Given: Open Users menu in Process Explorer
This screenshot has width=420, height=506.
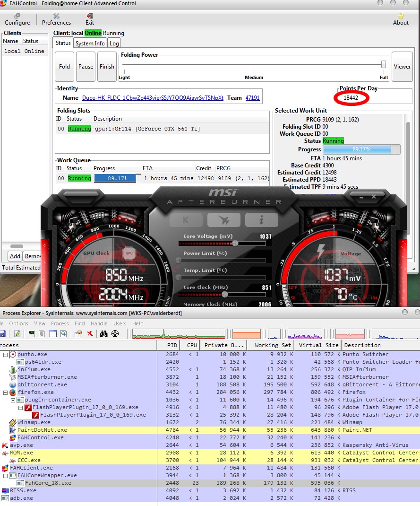Looking at the screenshot, I should click(120, 323).
